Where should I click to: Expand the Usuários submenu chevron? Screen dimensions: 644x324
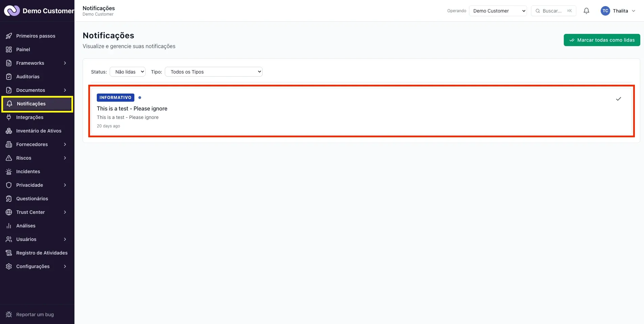65,239
